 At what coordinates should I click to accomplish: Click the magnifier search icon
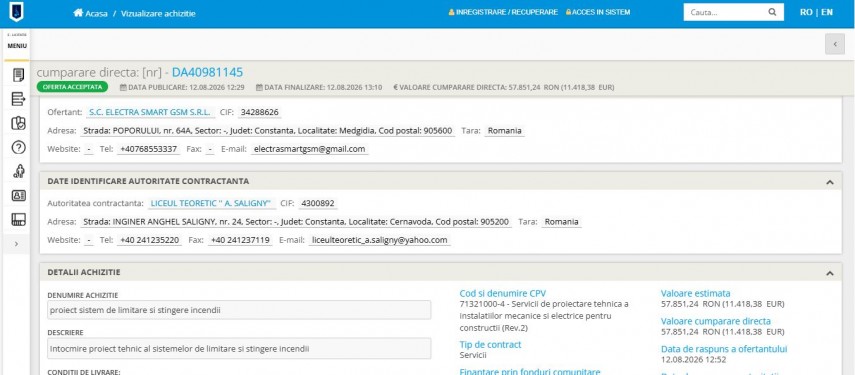(772, 12)
